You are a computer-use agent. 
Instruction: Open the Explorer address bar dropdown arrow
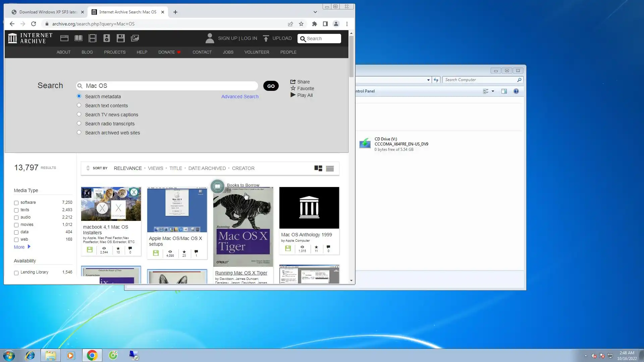click(x=428, y=80)
